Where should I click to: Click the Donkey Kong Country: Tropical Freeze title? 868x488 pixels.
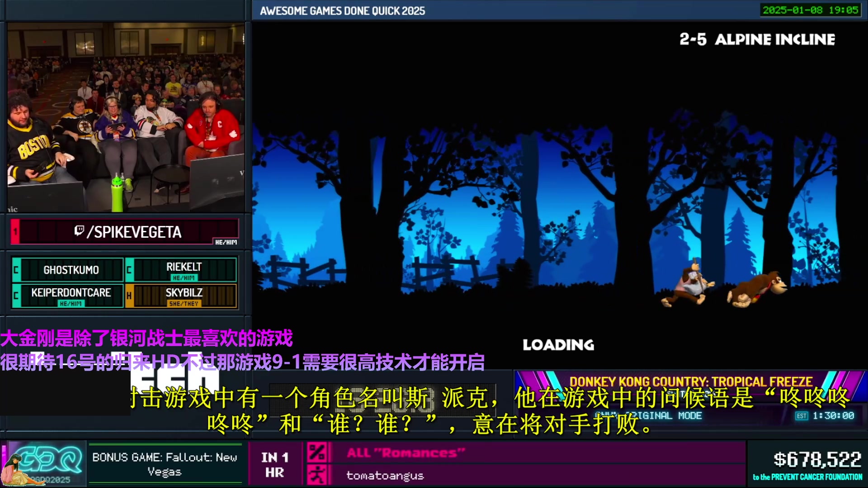[691, 382]
